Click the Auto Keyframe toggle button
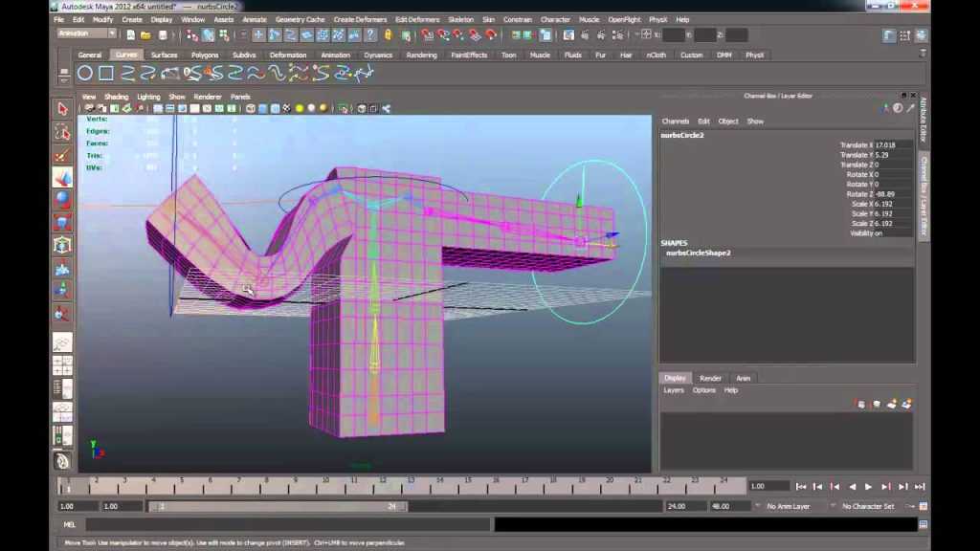Image resolution: width=980 pixels, height=551 pixels. click(x=910, y=507)
